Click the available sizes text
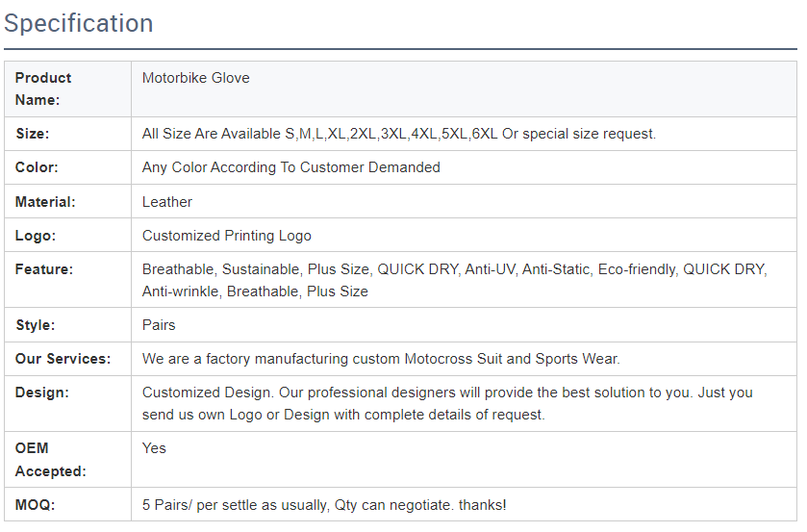The height and width of the screenshot is (532, 807). [398, 134]
